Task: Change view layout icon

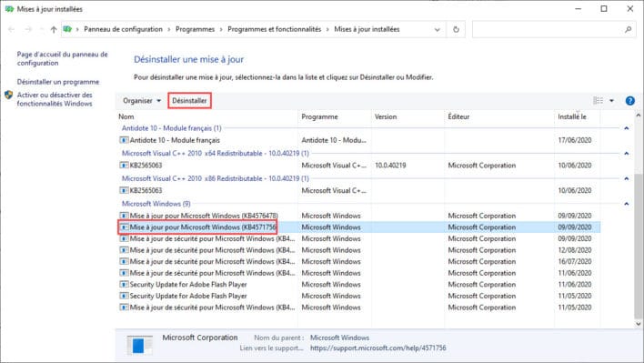Action: [x=599, y=101]
